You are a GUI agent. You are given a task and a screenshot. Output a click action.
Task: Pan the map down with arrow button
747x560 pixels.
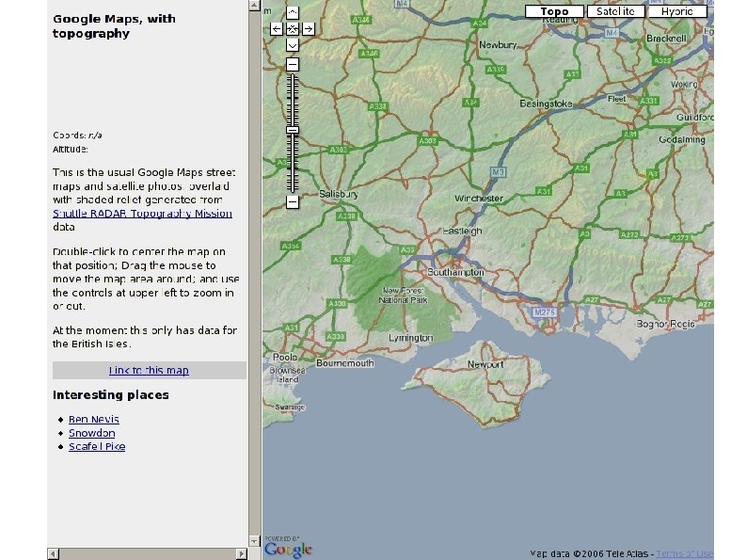pyautogui.click(x=293, y=45)
